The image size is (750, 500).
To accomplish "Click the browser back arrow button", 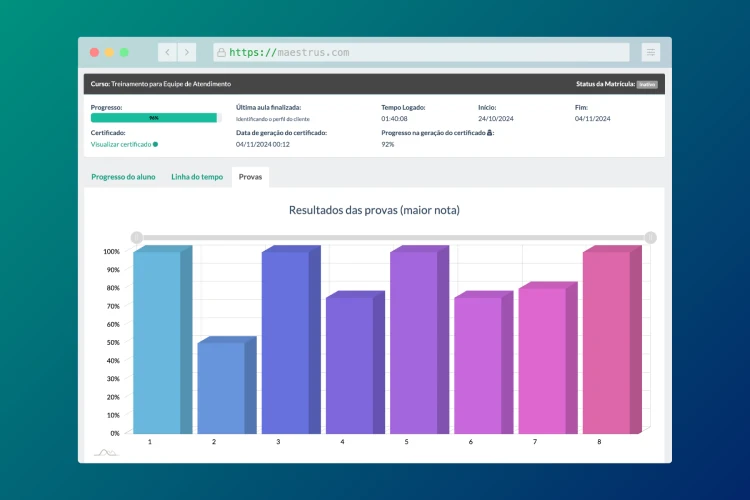I will click(x=168, y=52).
